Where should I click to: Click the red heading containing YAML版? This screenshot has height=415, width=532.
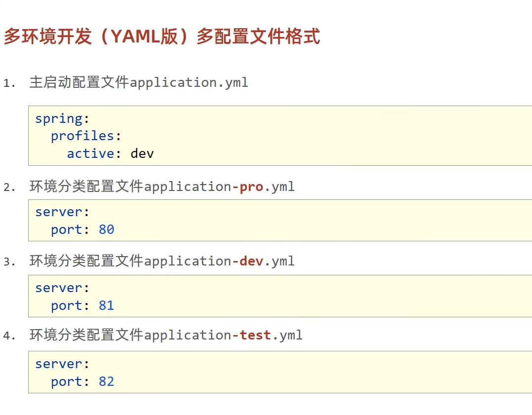click(162, 37)
